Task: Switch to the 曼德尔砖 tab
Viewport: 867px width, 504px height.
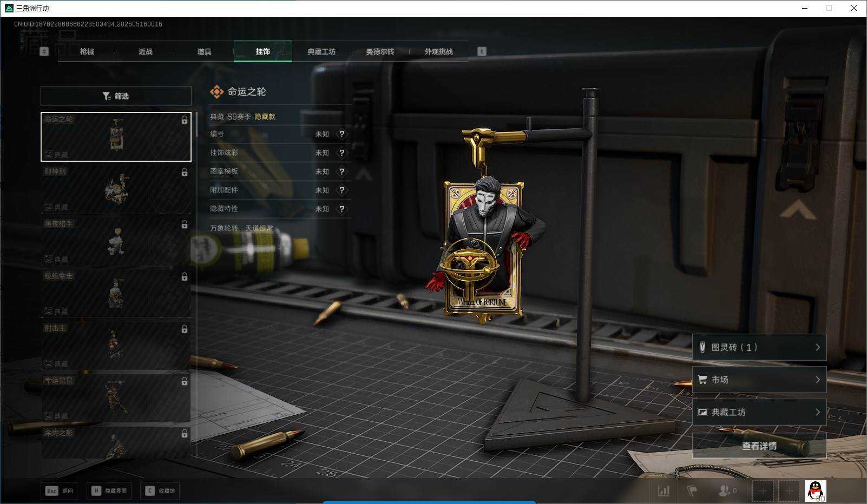Action: pyautogui.click(x=380, y=51)
